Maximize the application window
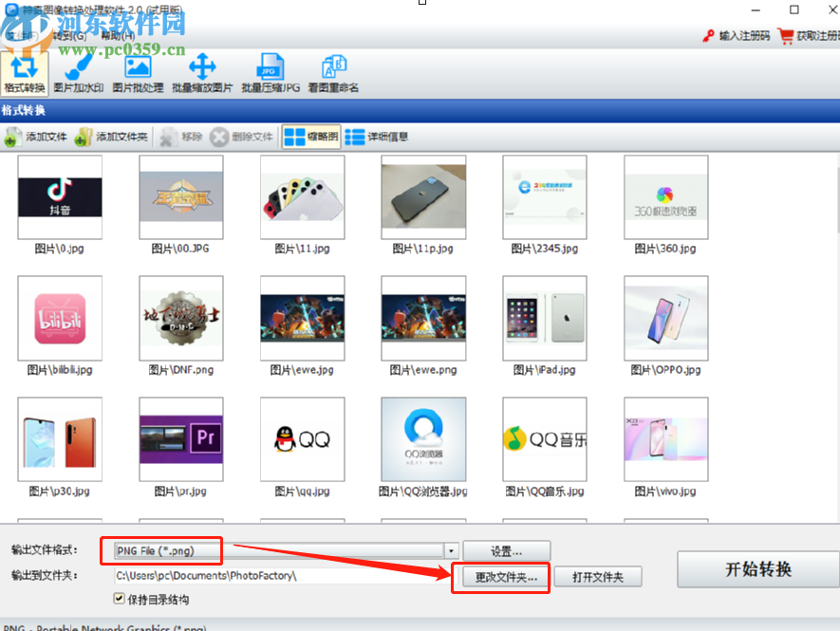The height and width of the screenshot is (631, 840). 794,9
